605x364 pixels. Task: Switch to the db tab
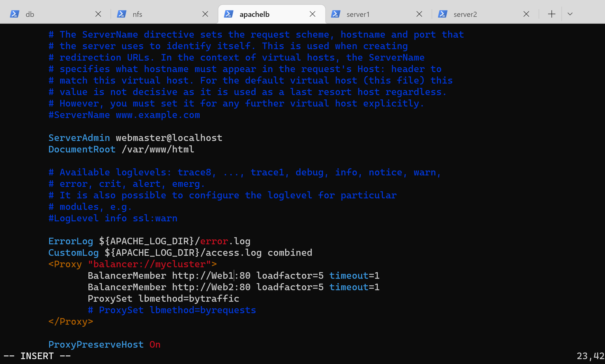(49, 14)
